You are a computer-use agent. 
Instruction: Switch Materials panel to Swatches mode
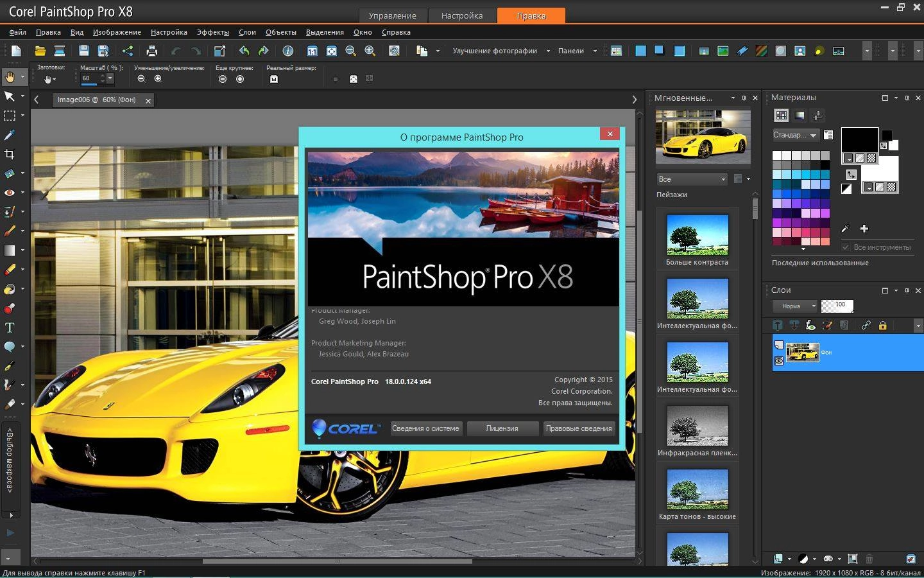[781, 116]
